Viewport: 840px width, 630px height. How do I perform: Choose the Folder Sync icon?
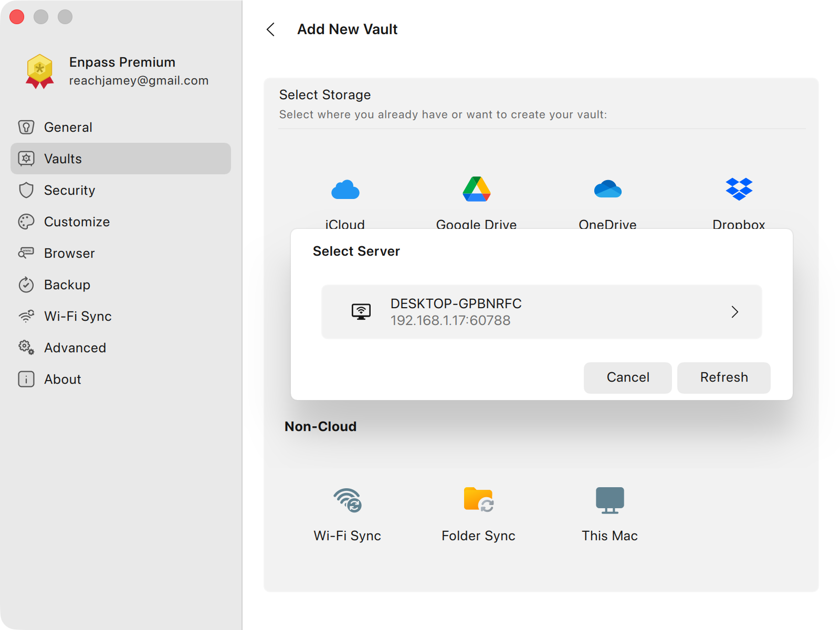coord(479,499)
